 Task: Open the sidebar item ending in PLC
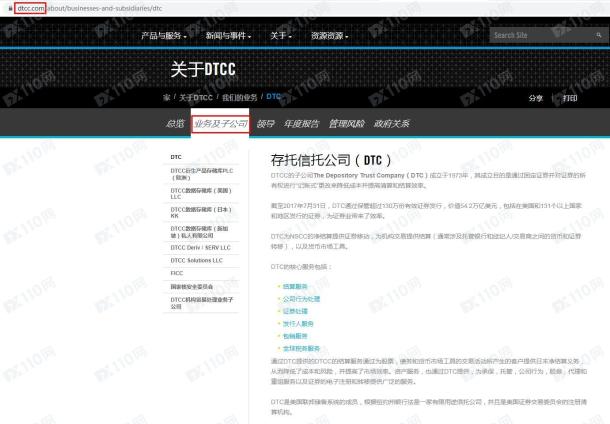coord(201,174)
